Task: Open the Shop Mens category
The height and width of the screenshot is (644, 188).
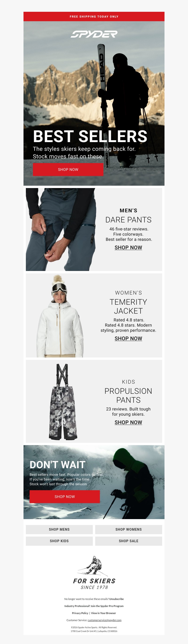Action: 59,529
